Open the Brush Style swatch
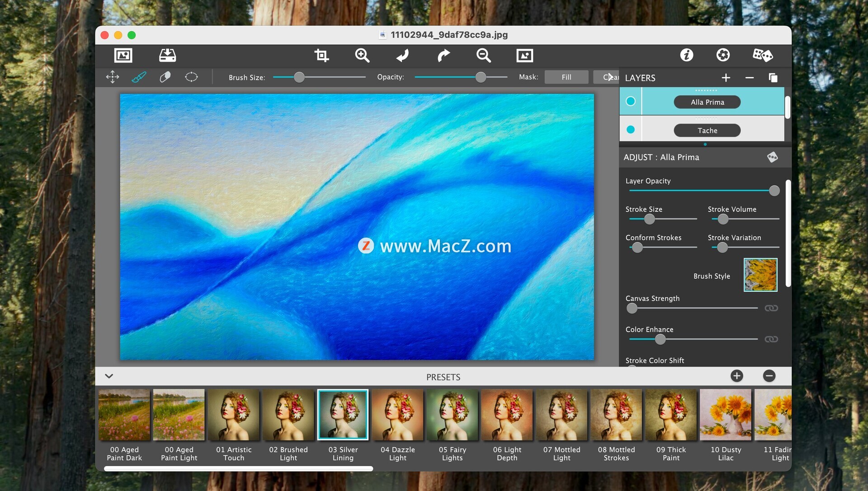The width and height of the screenshot is (868, 491). coord(760,275)
